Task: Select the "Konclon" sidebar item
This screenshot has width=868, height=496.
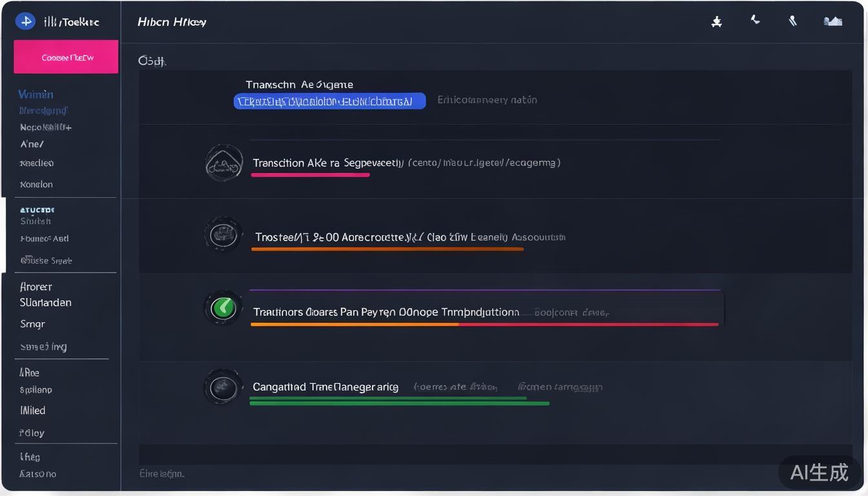Action: pyautogui.click(x=36, y=184)
